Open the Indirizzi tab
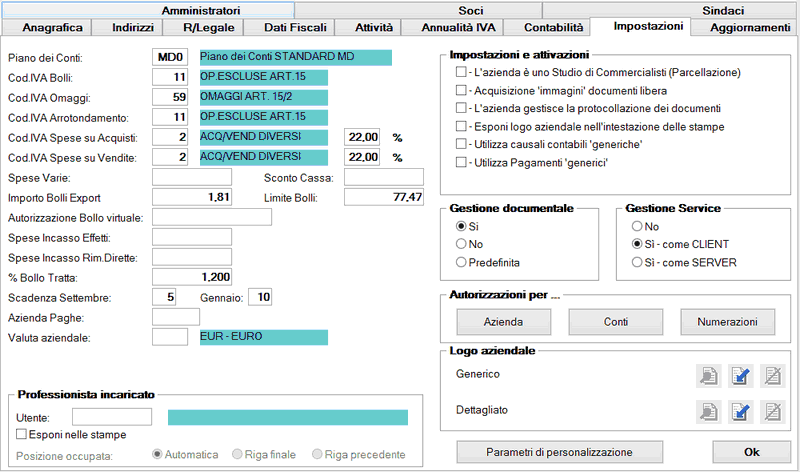 tap(127, 28)
